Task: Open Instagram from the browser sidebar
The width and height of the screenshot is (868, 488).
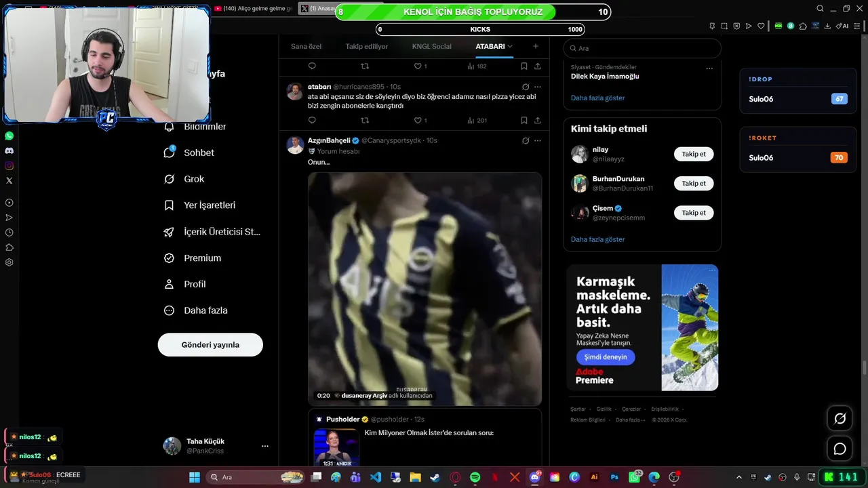Action: [x=9, y=165]
